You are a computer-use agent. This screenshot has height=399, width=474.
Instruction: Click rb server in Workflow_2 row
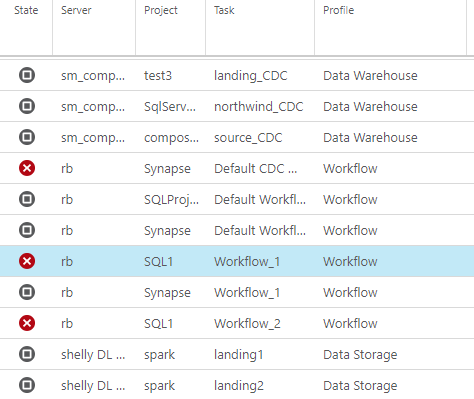click(67, 324)
